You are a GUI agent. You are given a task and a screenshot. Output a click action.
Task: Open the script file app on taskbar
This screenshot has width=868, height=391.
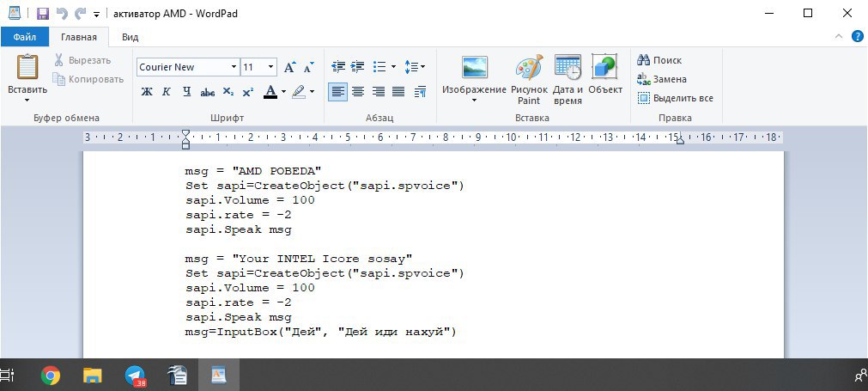pyautogui.click(x=177, y=376)
